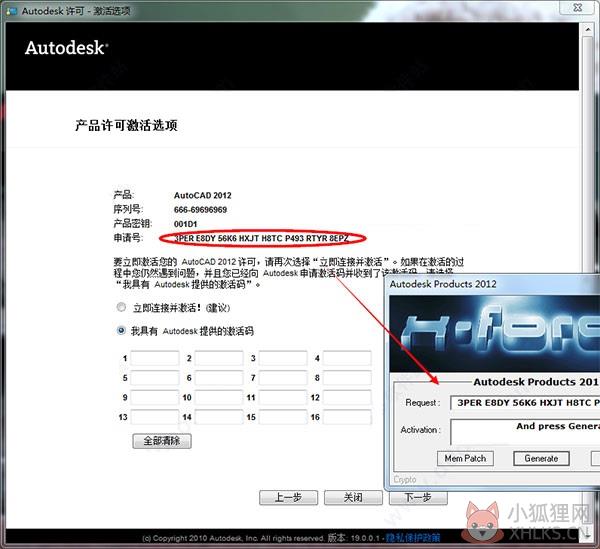
Task: Close the Autodesk license window
Action: point(578,7)
